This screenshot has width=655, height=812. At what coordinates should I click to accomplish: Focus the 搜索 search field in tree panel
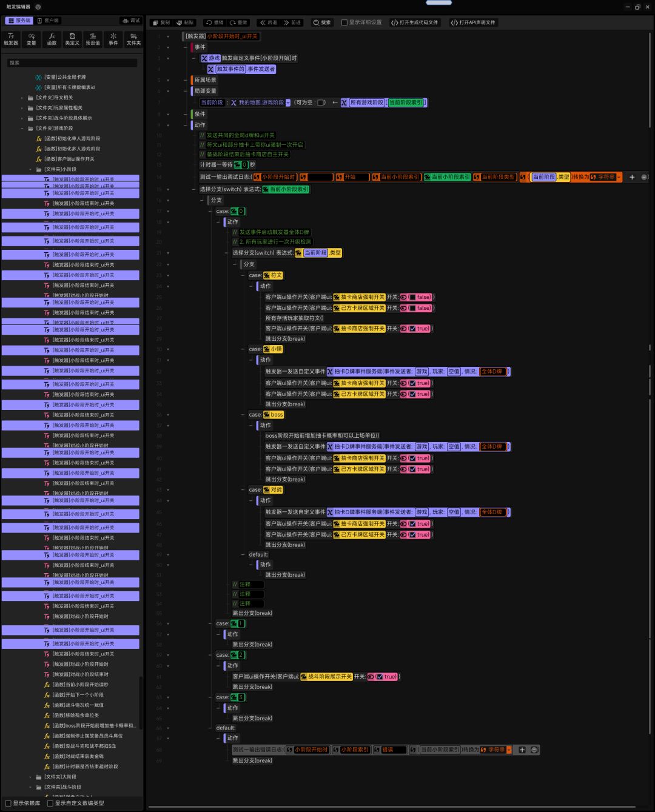[x=72, y=62]
